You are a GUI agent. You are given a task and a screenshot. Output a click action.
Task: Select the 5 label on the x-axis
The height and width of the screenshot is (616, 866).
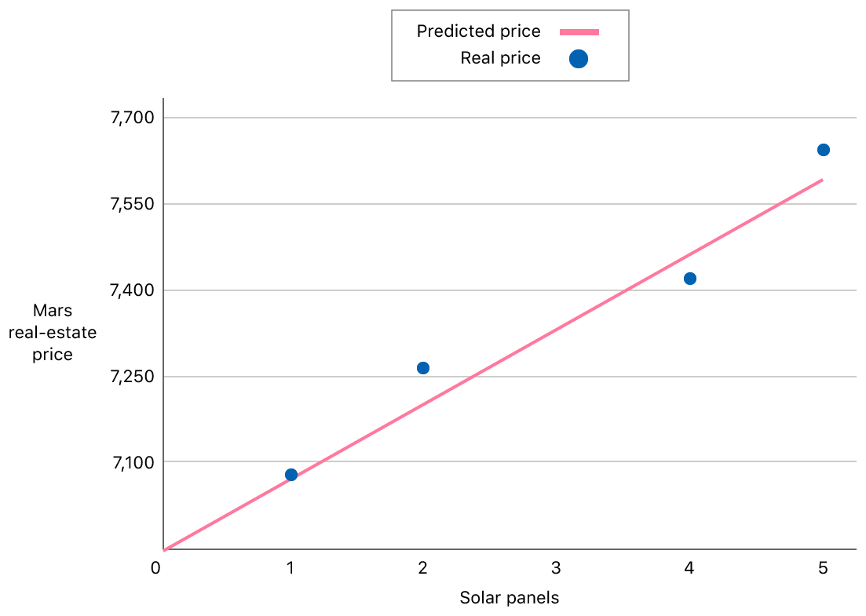click(823, 568)
